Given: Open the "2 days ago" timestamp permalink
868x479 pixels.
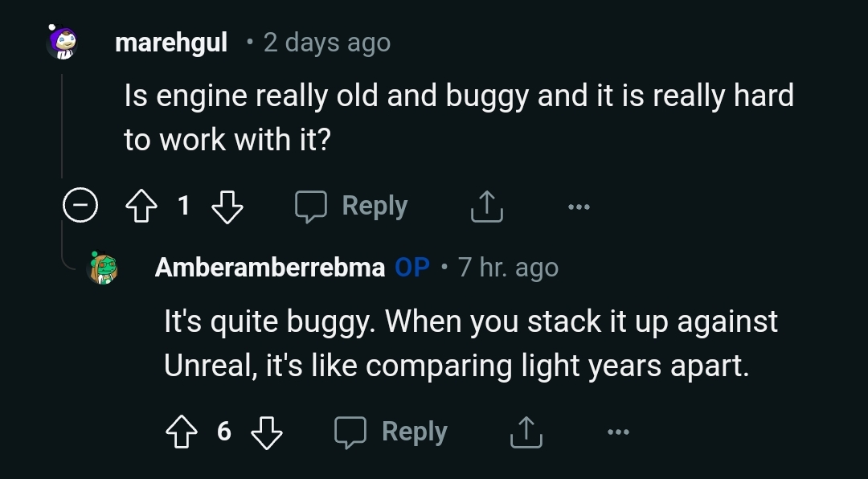Looking at the screenshot, I should 327,43.
